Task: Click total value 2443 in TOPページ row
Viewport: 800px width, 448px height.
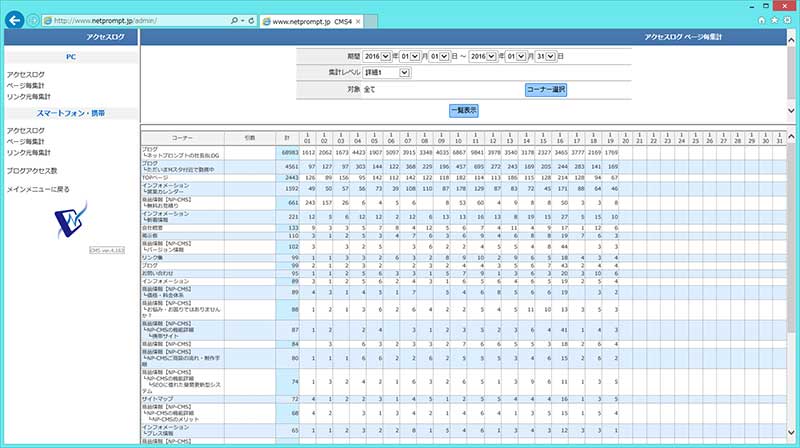Action: coord(291,178)
